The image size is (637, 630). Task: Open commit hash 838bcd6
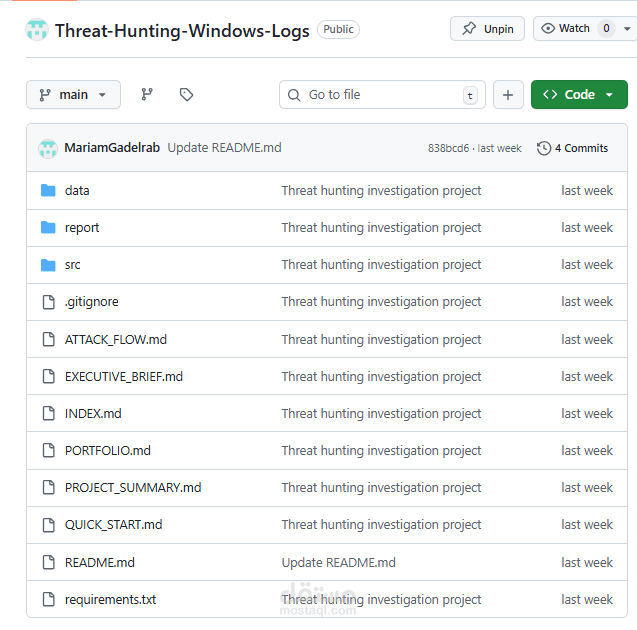448,148
